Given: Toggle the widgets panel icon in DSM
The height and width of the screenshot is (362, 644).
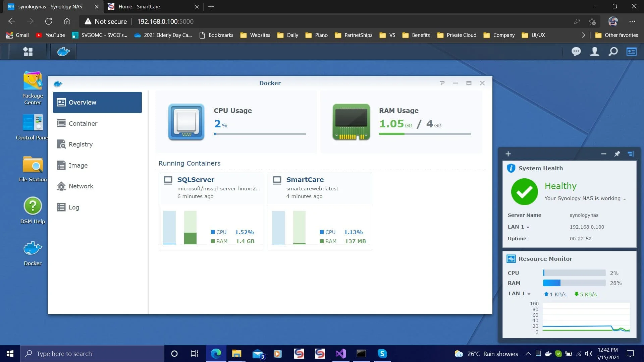Looking at the screenshot, I should point(631,52).
